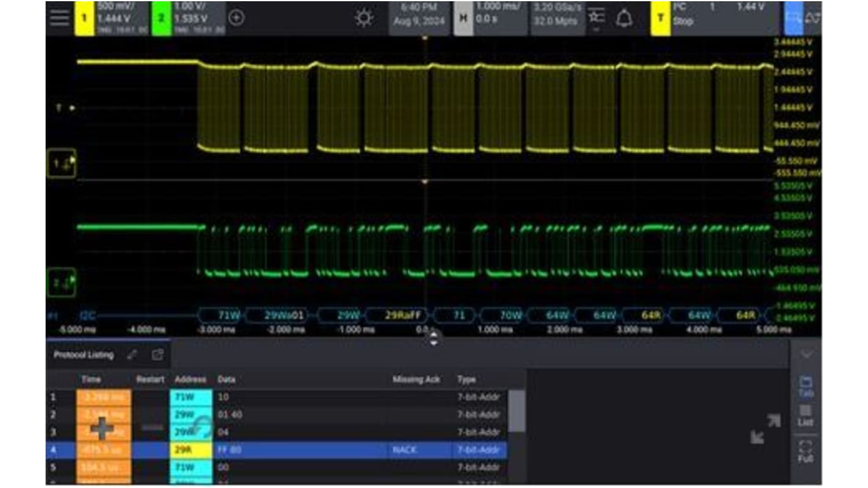Select channel 1 ground reference marker
Image resolution: width=868 pixels, height=488 pixels.
coord(61,163)
